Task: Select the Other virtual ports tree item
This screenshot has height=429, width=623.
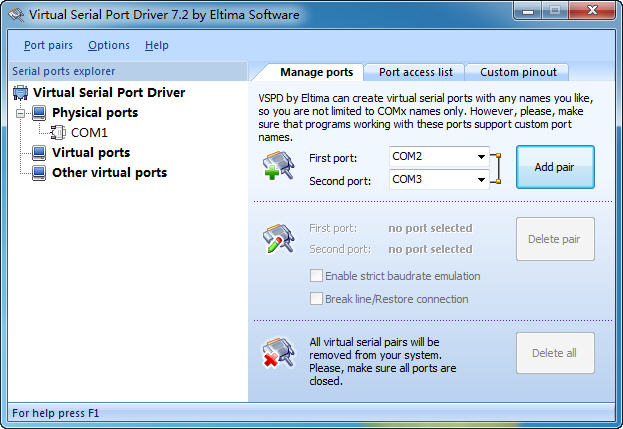Action: (109, 173)
